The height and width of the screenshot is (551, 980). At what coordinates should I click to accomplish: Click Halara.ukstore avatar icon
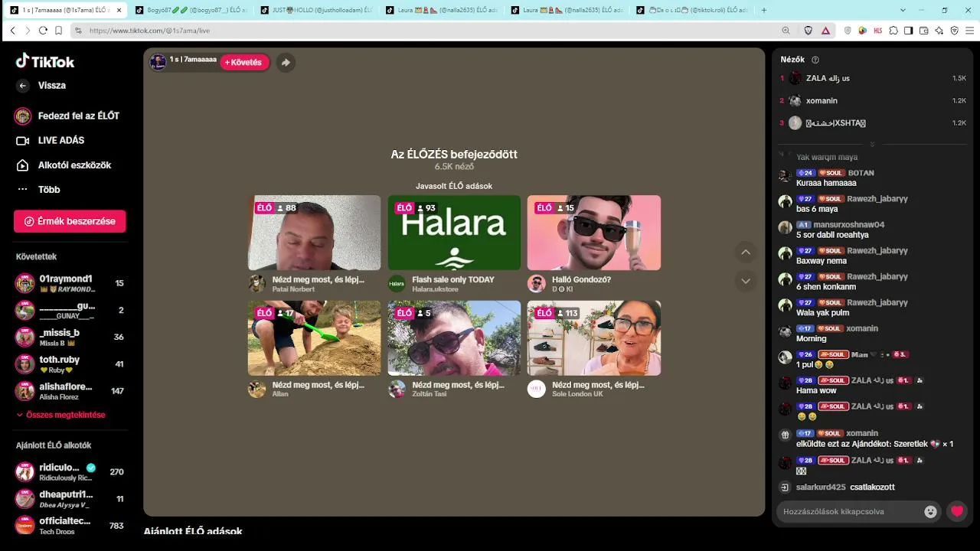coord(397,284)
